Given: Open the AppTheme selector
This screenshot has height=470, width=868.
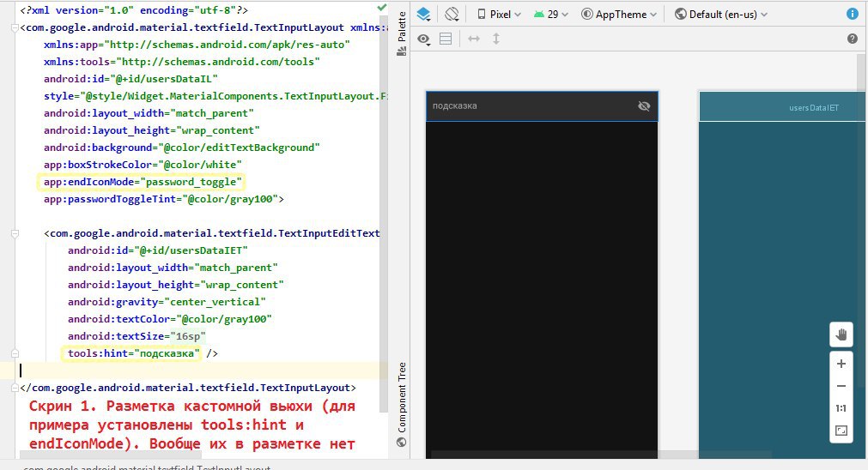Looking at the screenshot, I should tap(619, 15).
